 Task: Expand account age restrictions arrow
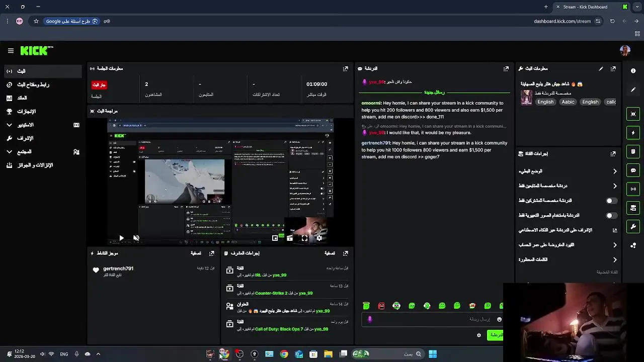(x=615, y=245)
